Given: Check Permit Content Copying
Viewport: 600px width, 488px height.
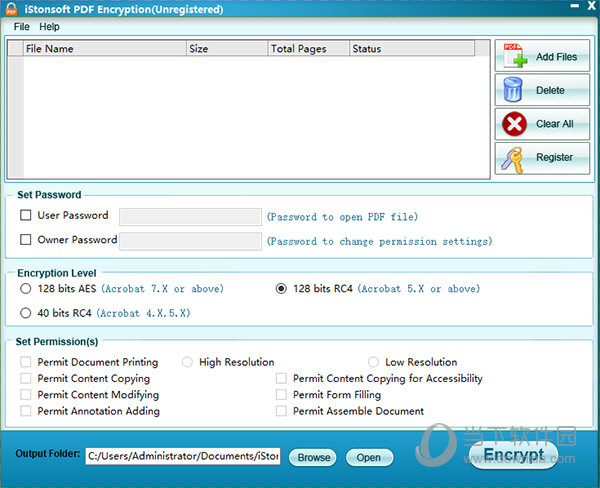Looking at the screenshot, I should 26,378.
